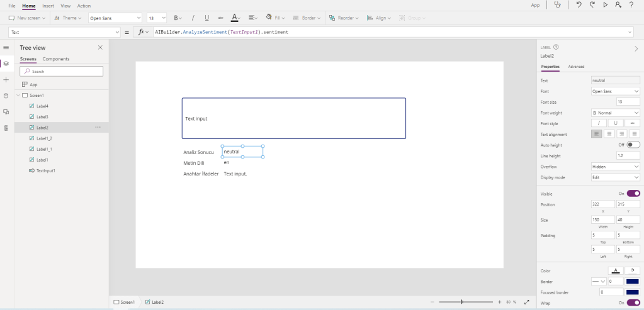
Task: Click the Insert plus icon in sidebar
Action: click(6, 80)
